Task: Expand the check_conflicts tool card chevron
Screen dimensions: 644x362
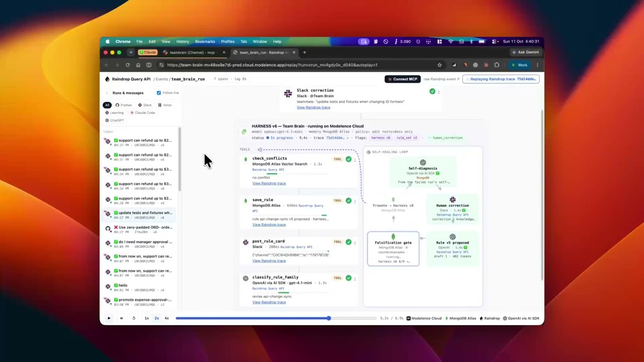Action: coord(355,159)
